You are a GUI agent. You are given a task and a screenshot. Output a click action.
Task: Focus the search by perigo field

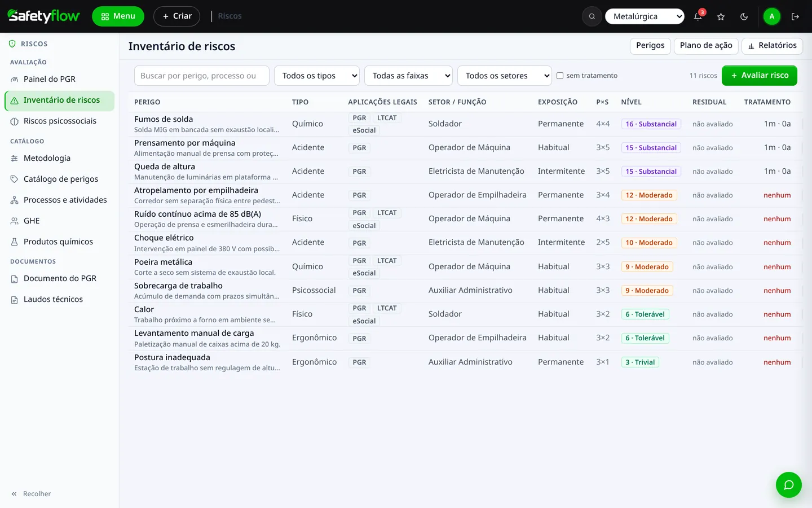point(202,76)
